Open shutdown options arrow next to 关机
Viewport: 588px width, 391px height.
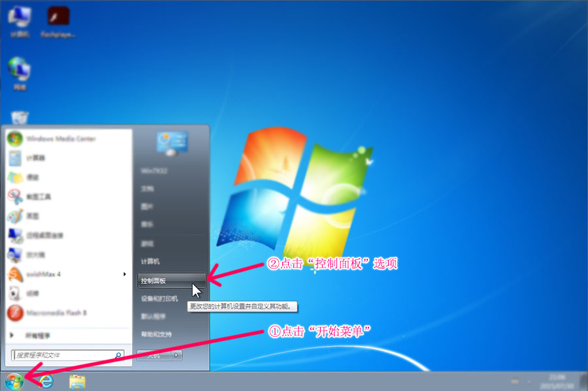[x=176, y=355]
